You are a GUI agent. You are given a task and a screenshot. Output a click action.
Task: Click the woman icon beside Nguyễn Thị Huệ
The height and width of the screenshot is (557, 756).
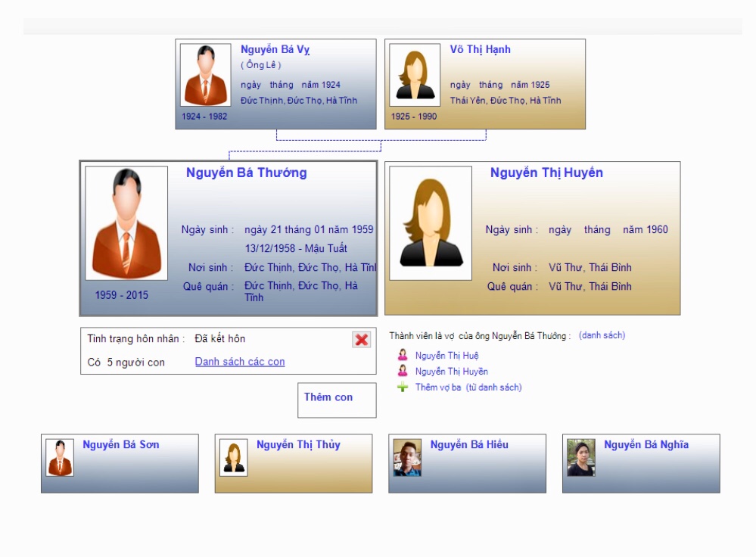pos(402,356)
